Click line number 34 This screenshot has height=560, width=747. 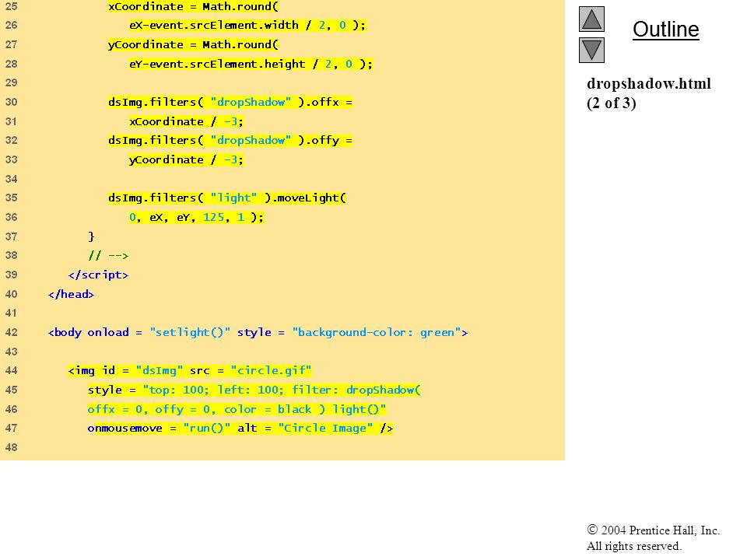click(x=11, y=179)
